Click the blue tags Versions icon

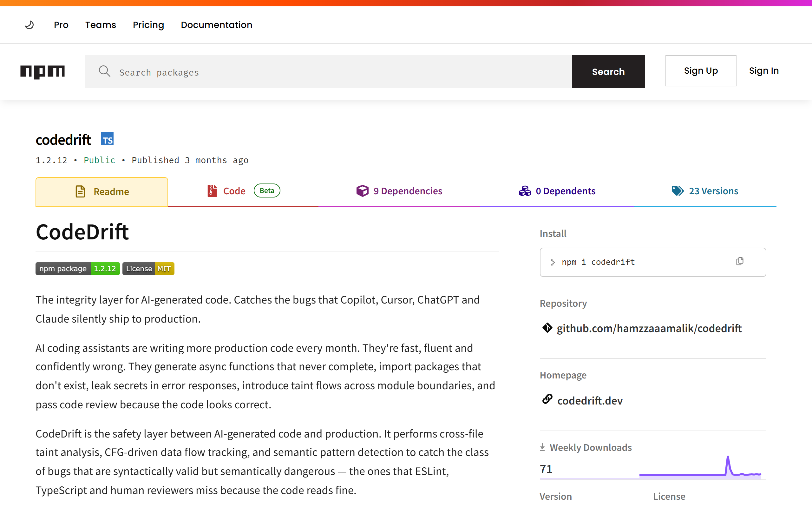678,191
